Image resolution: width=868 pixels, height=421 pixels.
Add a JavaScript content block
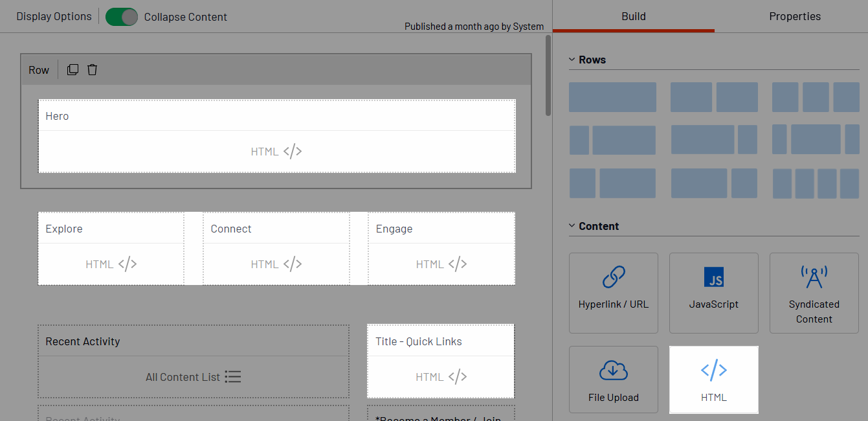tap(714, 293)
